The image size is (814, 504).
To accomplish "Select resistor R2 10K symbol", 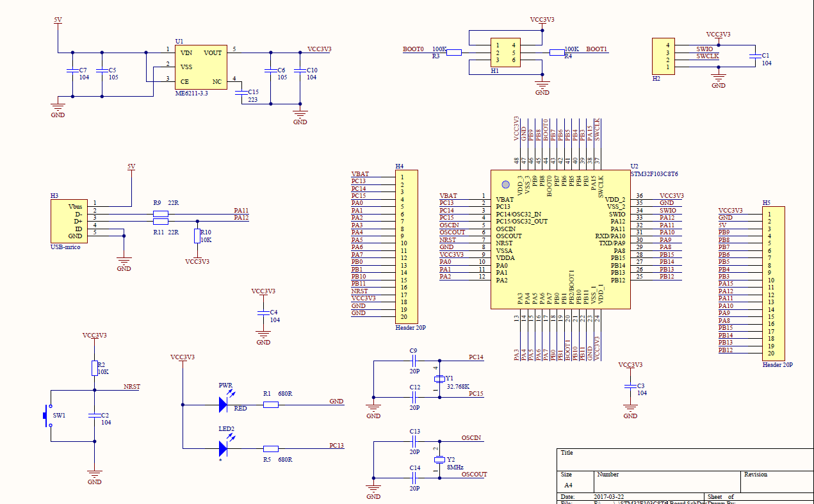I will point(94,368).
